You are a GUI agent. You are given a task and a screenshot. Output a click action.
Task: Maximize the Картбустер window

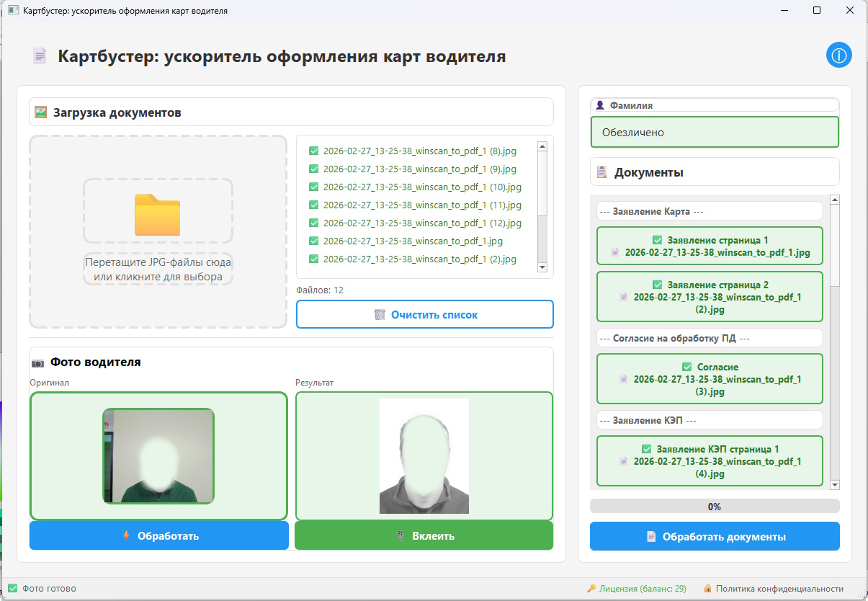point(816,11)
